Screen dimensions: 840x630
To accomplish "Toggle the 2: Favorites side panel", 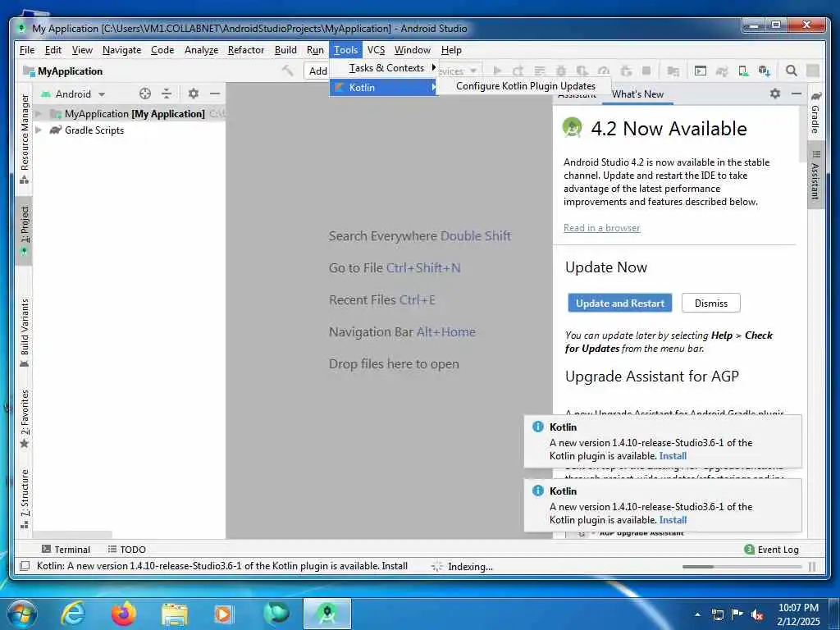I will 25,419.
